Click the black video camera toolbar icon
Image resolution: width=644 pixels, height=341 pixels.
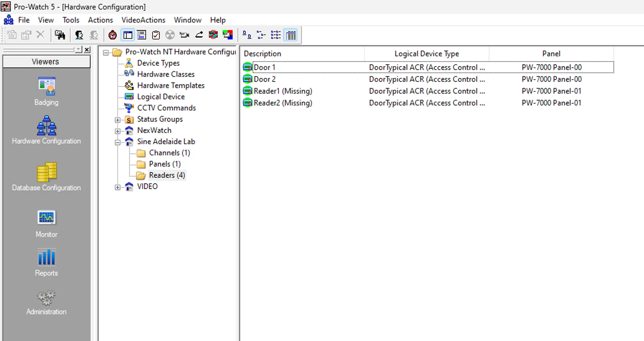pos(185,35)
